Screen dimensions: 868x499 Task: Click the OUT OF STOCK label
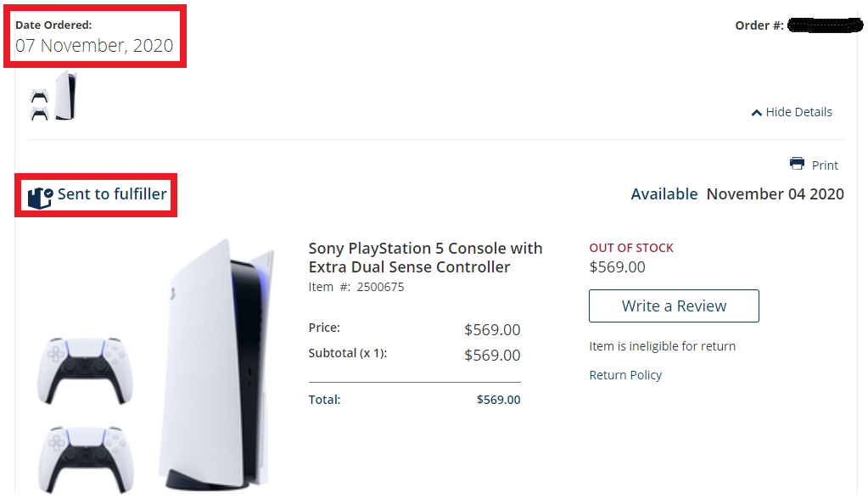click(631, 248)
